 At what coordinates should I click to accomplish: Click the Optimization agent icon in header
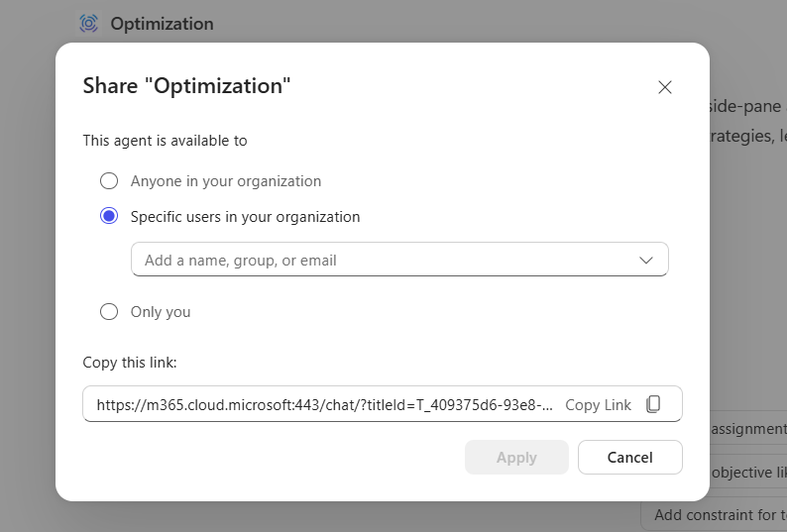(x=89, y=23)
